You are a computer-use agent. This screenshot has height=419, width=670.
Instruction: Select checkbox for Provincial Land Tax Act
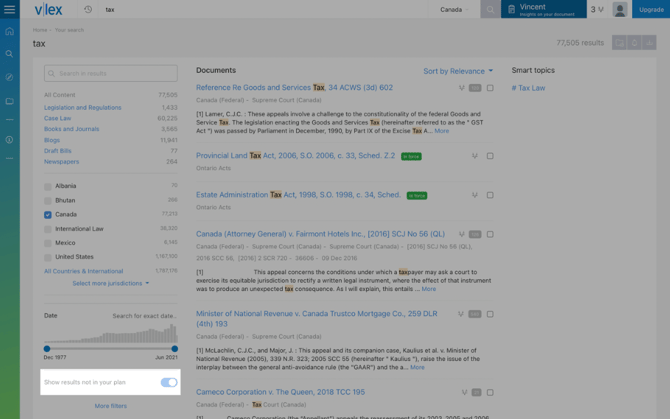coord(490,156)
